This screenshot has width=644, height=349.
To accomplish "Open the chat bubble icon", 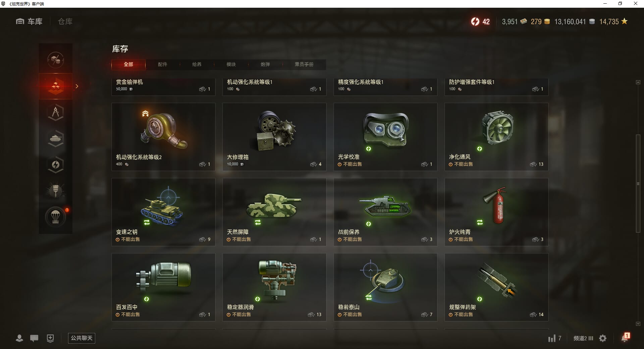I will [x=34, y=338].
